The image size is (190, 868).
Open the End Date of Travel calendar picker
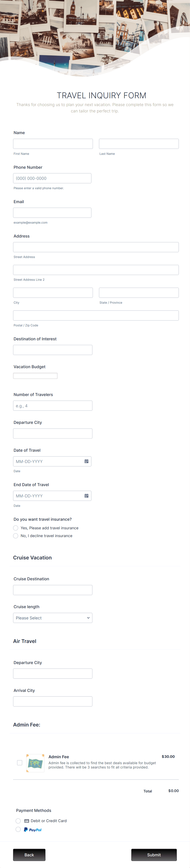(87, 496)
